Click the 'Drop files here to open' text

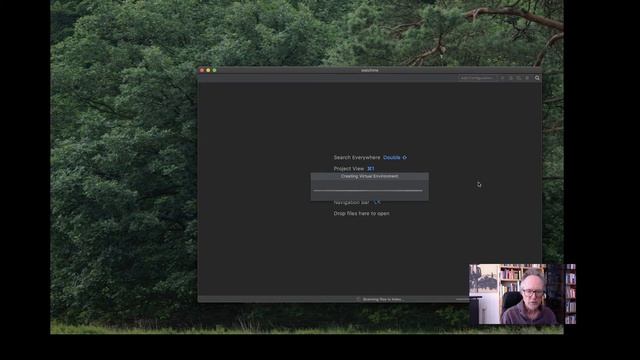click(361, 213)
